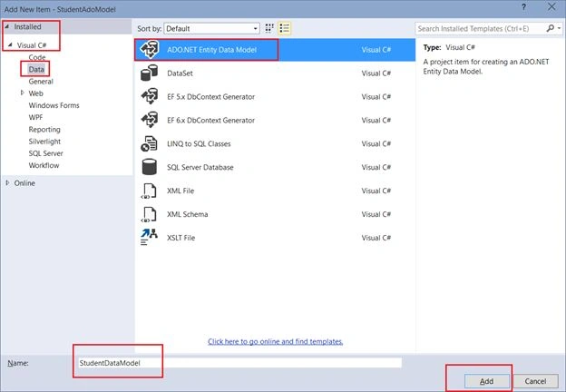Viewport: 566px width, 392px height.
Task: Pick the EF 5.x DbContext Generator icon
Action: point(149,96)
